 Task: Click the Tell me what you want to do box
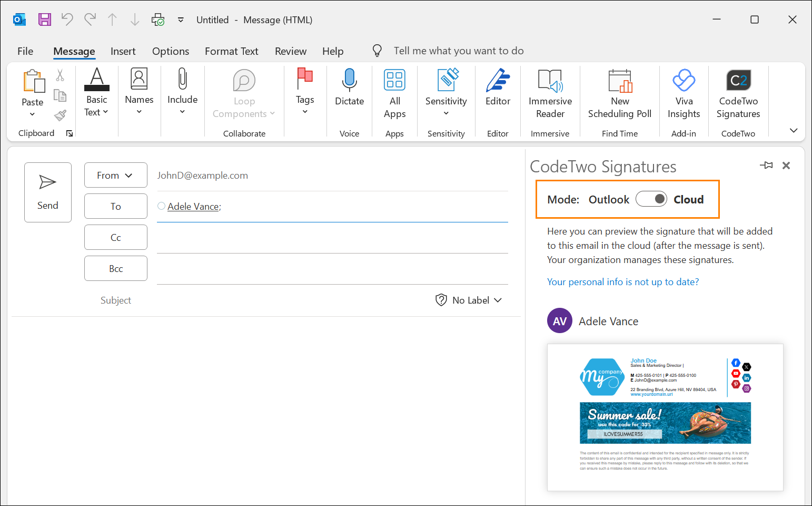coord(459,51)
